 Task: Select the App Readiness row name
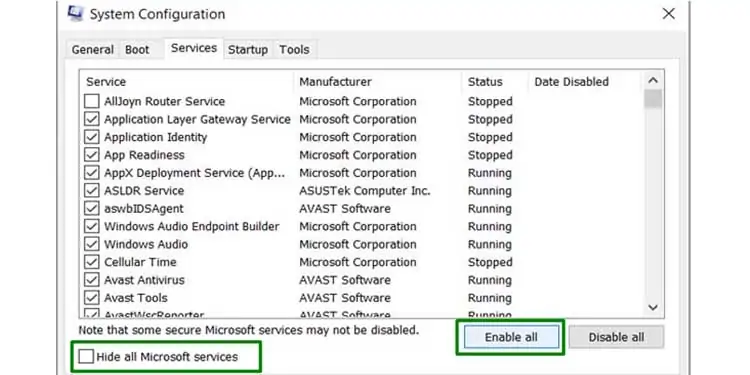[144, 155]
